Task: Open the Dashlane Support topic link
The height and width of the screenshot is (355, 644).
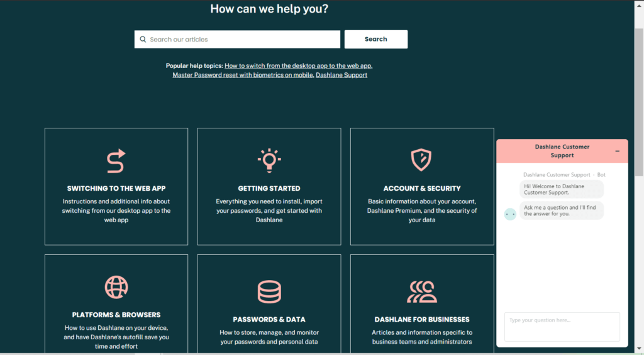Action: (341, 75)
